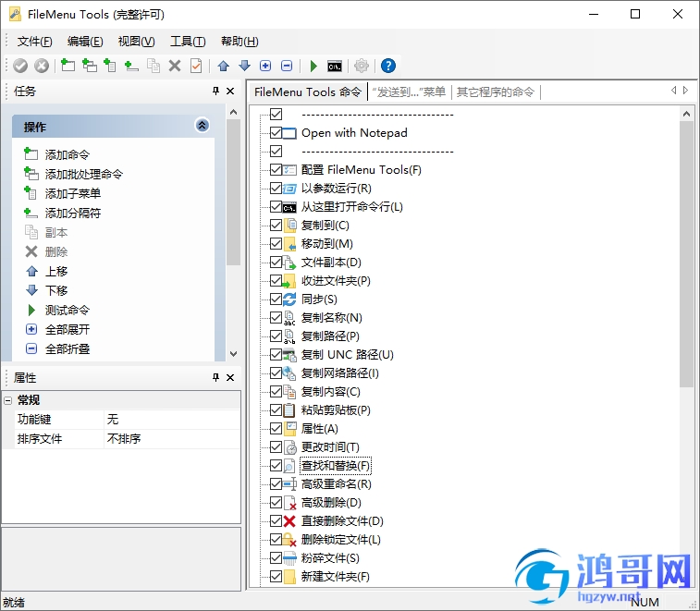Click tab strip right scroll arrow
Image resolution: width=700 pixels, height=611 pixels.
[x=686, y=91]
